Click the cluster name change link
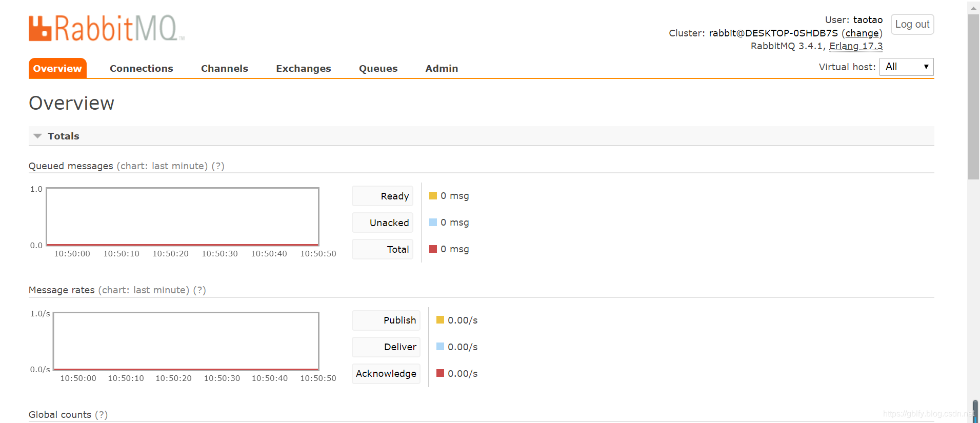 tap(862, 33)
